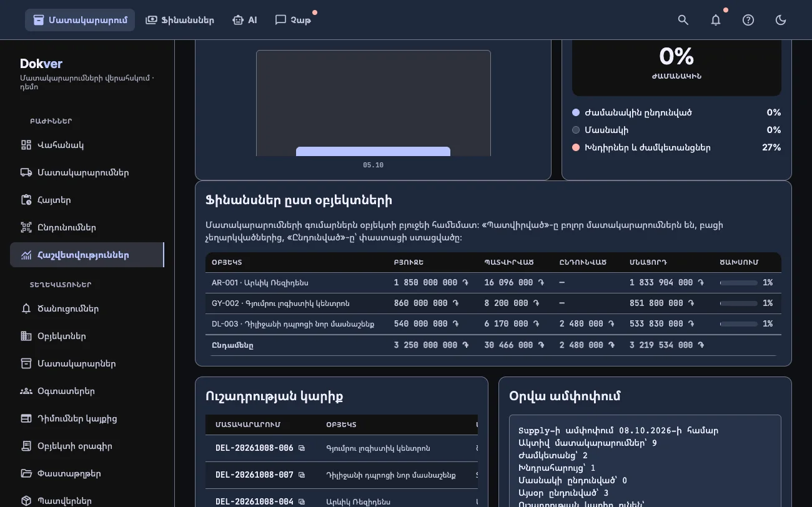Screen dimensions: 812x507
Task: Open the Չաթ chat tab
Action: pos(293,20)
